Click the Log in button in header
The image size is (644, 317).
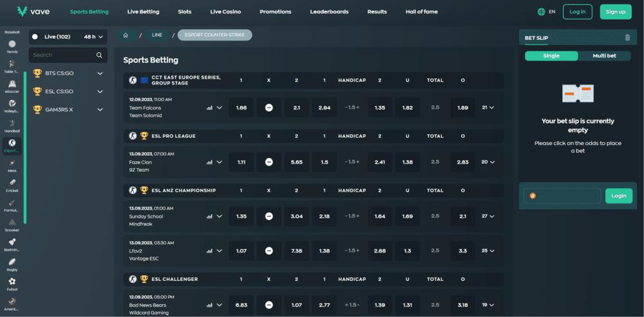[x=578, y=12]
